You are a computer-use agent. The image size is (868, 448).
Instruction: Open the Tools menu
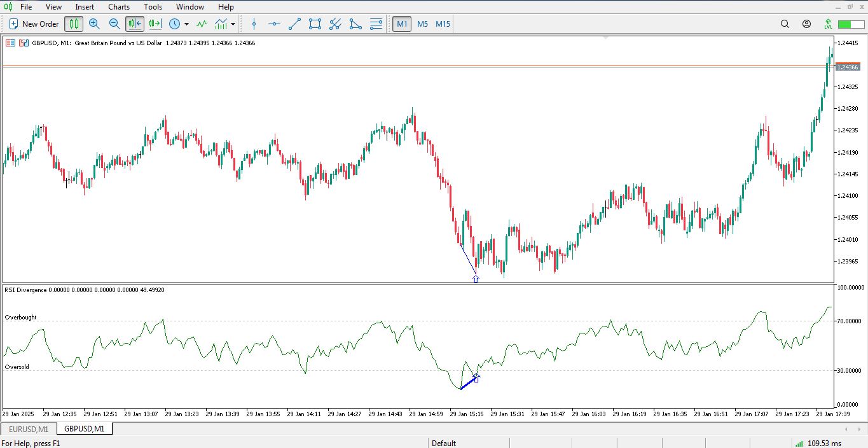click(153, 7)
